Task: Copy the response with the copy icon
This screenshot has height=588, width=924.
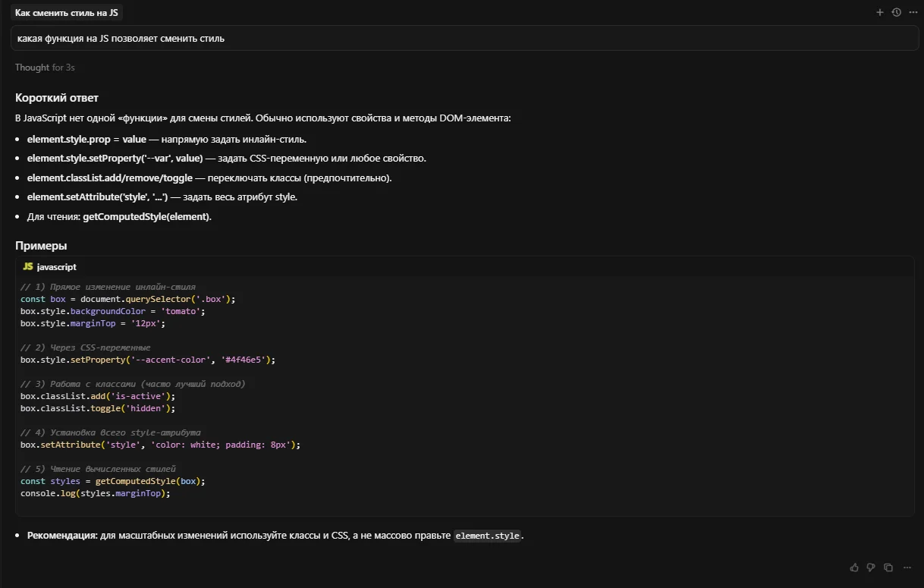Action: coord(888,567)
